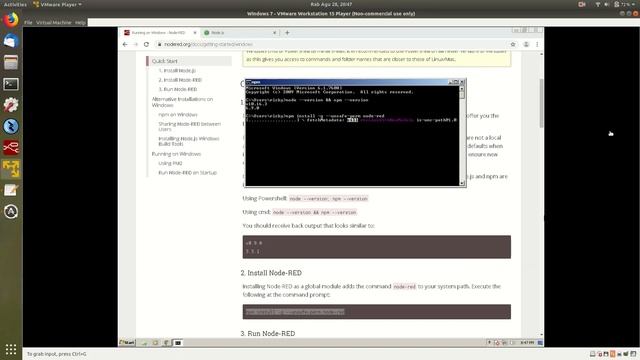Show hidden Windows tray icons arrow

pyautogui.click(x=489, y=342)
